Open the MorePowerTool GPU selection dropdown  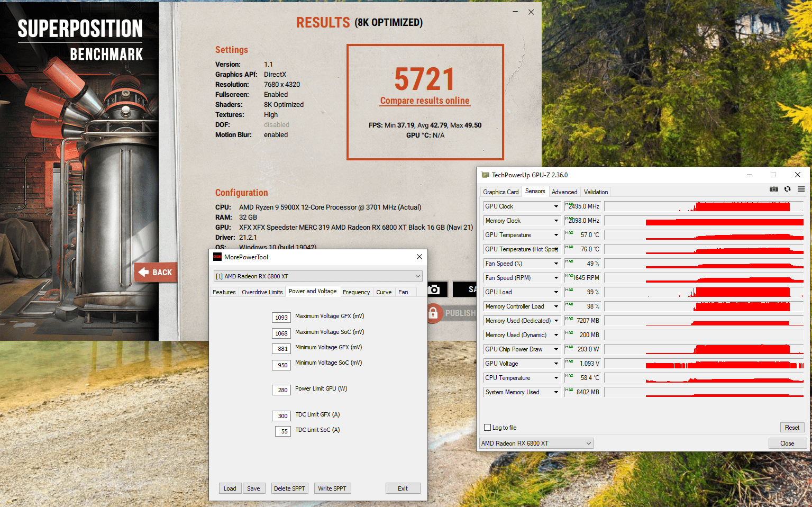(318, 276)
